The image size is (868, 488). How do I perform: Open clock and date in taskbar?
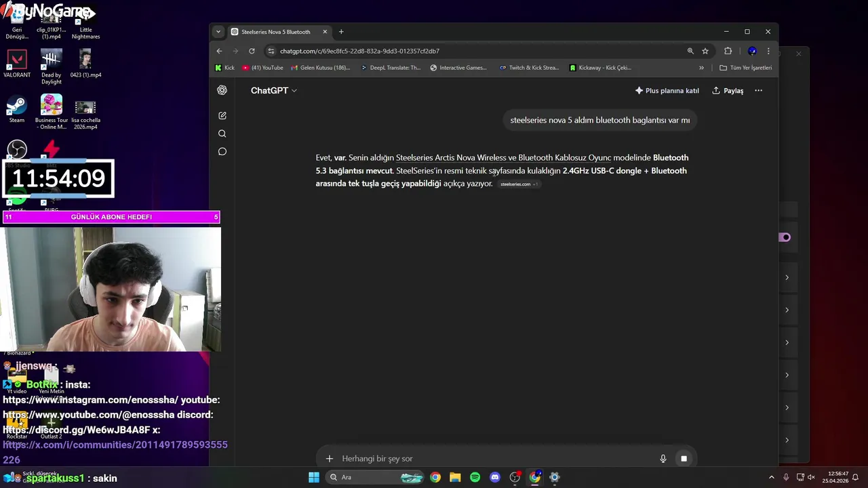pyautogui.click(x=835, y=477)
